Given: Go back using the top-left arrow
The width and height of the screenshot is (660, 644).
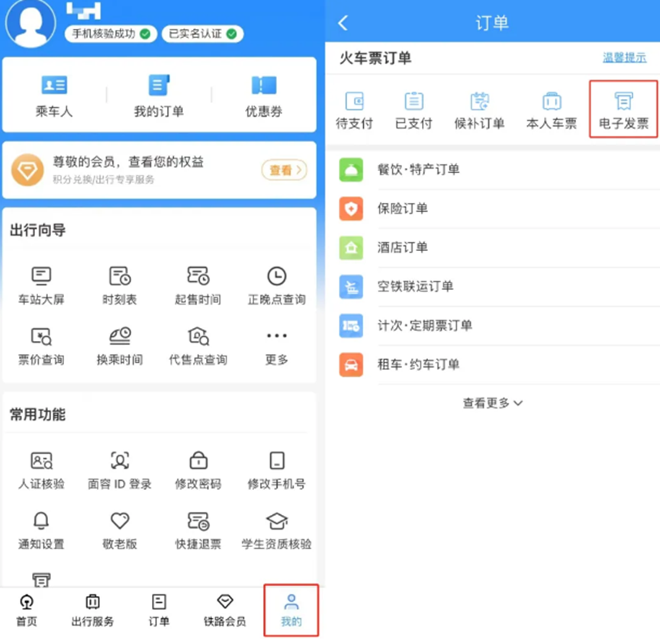Looking at the screenshot, I should coord(343,23).
